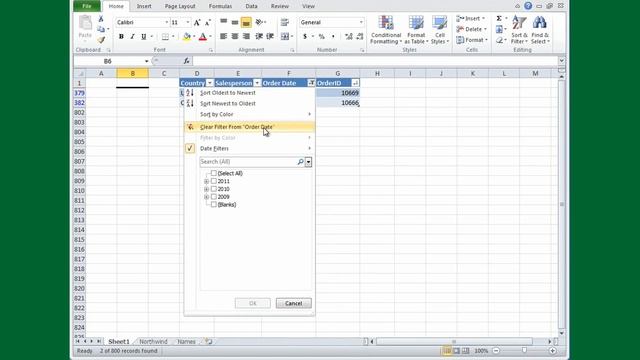Check the 2011 year checkbox
The width and height of the screenshot is (640, 360).
tap(214, 181)
